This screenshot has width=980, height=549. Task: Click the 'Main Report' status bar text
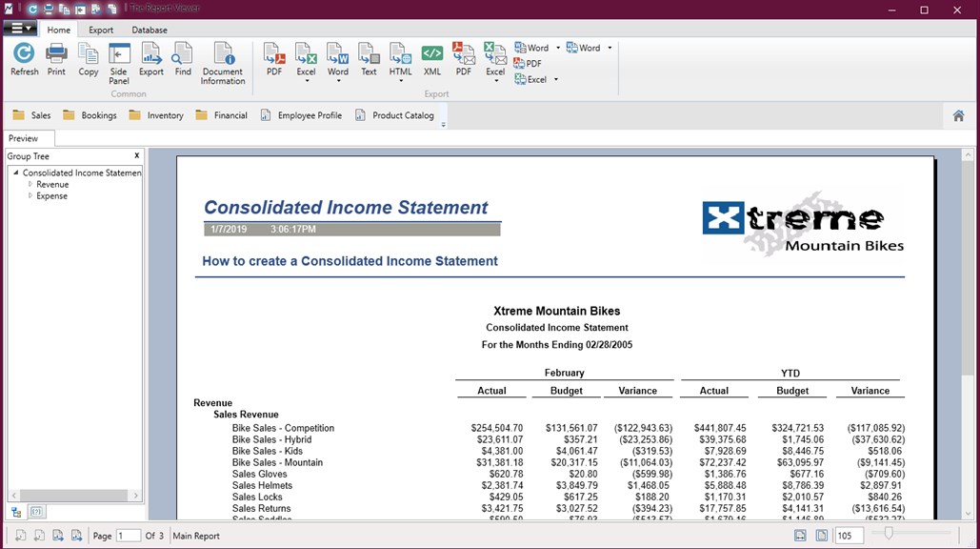click(x=196, y=536)
